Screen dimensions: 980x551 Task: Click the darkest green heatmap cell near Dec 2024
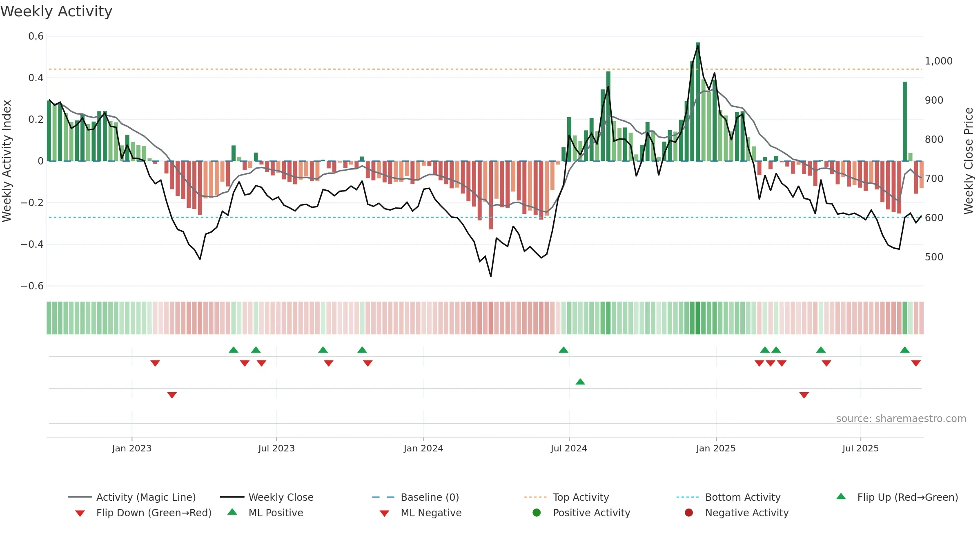coord(698,318)
